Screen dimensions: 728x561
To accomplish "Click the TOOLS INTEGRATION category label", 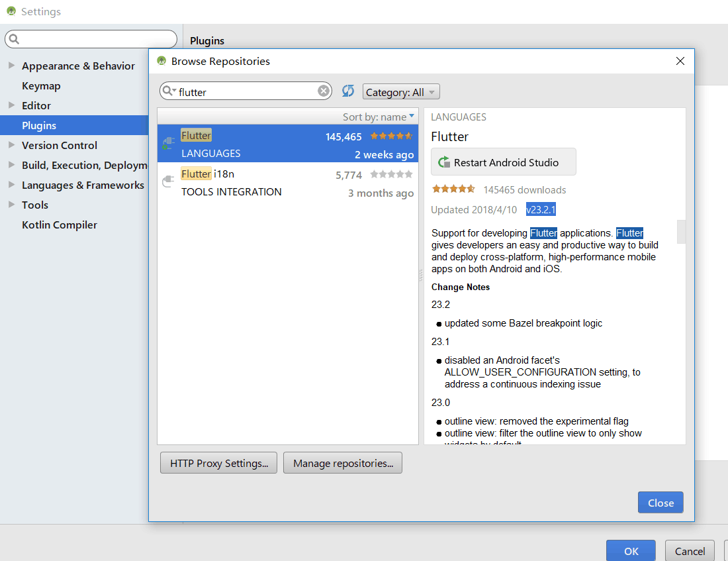I will pyautogui.click(x=231, y=192).
